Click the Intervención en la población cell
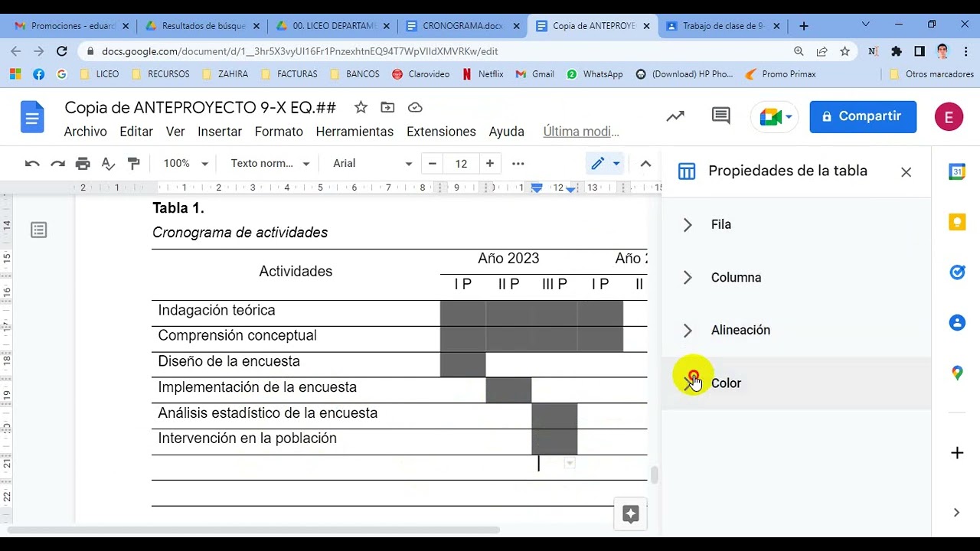This screenshot has height=551, width=980. 296,442
